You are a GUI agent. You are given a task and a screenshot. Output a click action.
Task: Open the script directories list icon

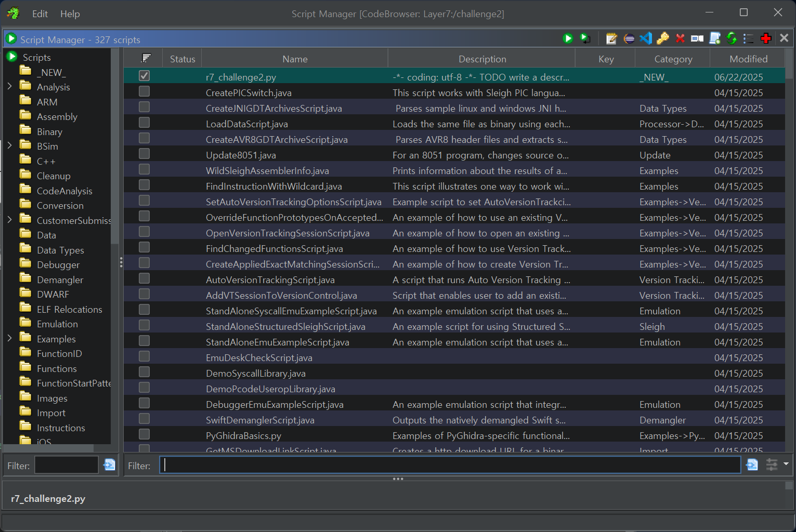[x=748, y=38]
